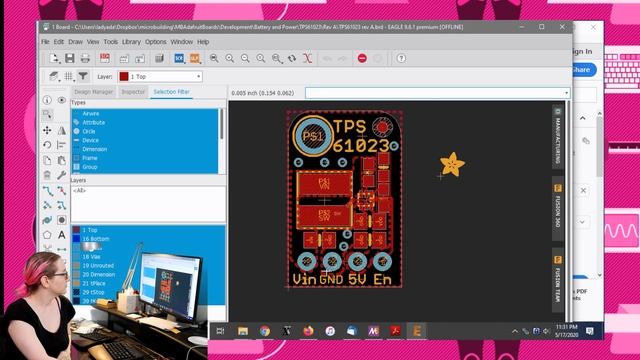The height and width of the screenshot is (360, 640).
Task: Open the Fusion 360 side panel tab
Action: click(x=558, y=208)
